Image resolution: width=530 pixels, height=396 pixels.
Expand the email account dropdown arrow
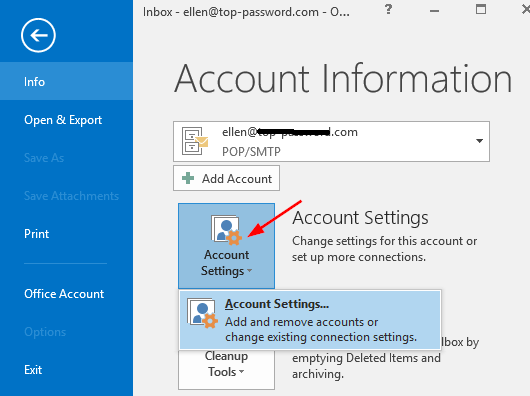coord(479,141)
